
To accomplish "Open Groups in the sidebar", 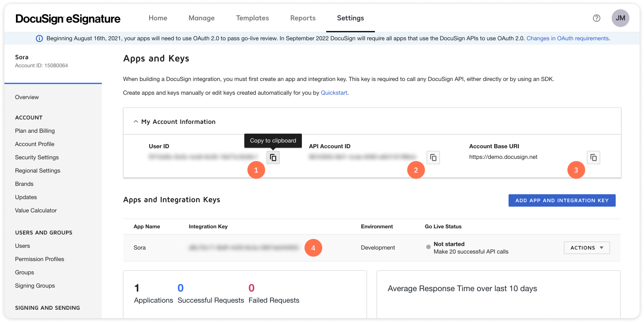I will pyautogui.click(x=24, y=273).
